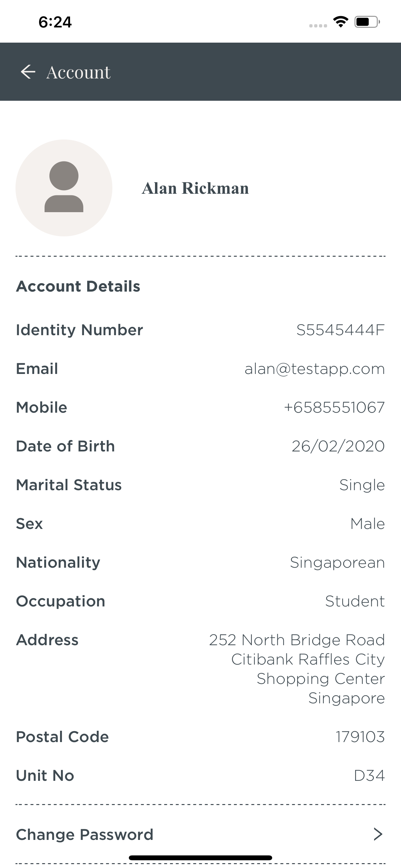Tap the Wi-Fi status icon

(x=341, y=22)
